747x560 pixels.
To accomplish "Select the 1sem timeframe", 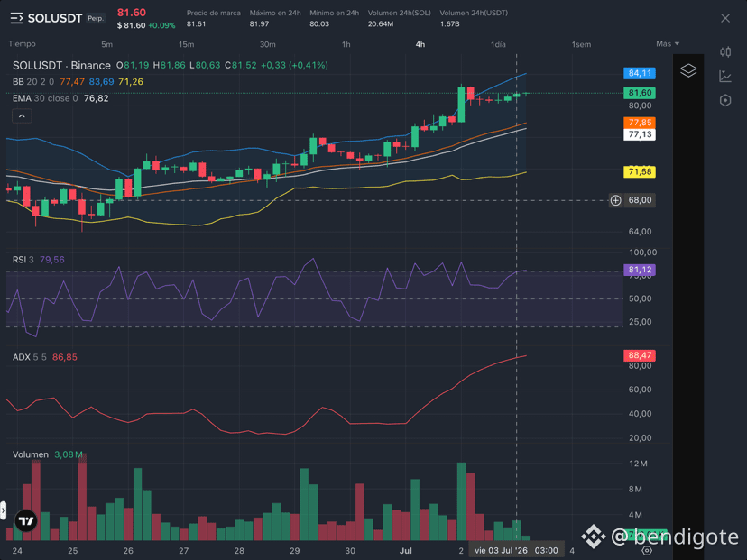I will 581,44.
